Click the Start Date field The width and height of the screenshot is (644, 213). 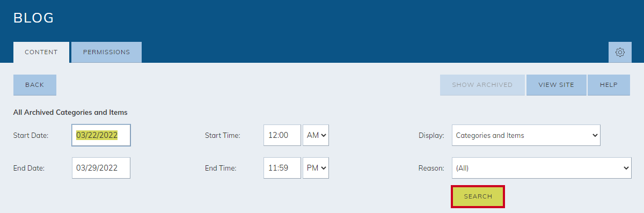(x=101, y=135)
